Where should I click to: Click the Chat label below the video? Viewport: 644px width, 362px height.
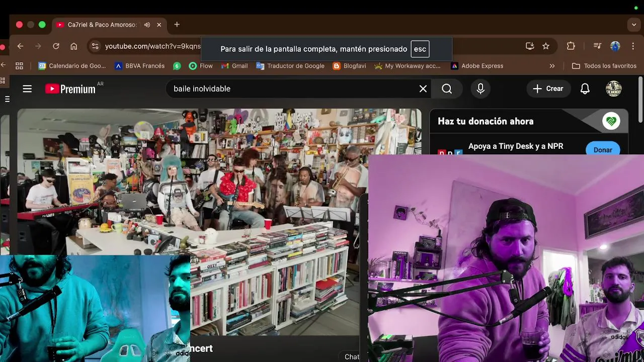352,356
